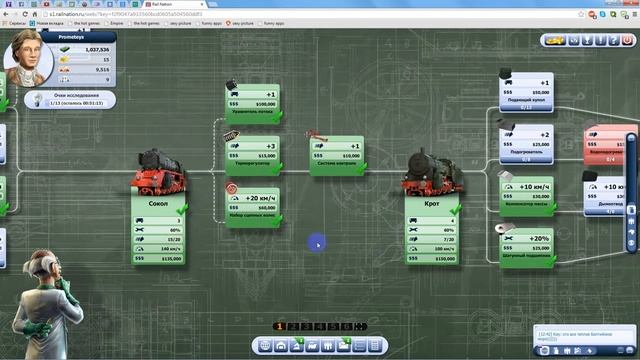Select the +2 acceleration upgrade card
640x360 pixels.
(x=527, y=144)
